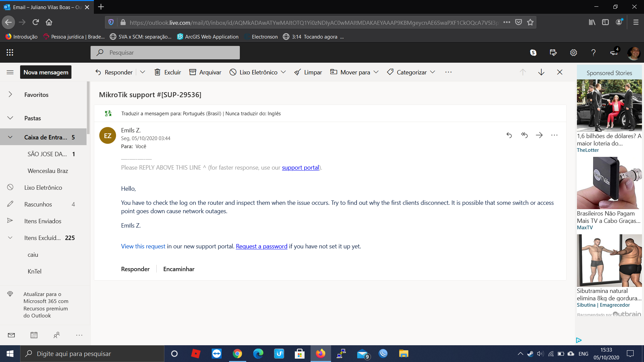
Task: Open the Rascunhos folder
Action: point(38,204)
